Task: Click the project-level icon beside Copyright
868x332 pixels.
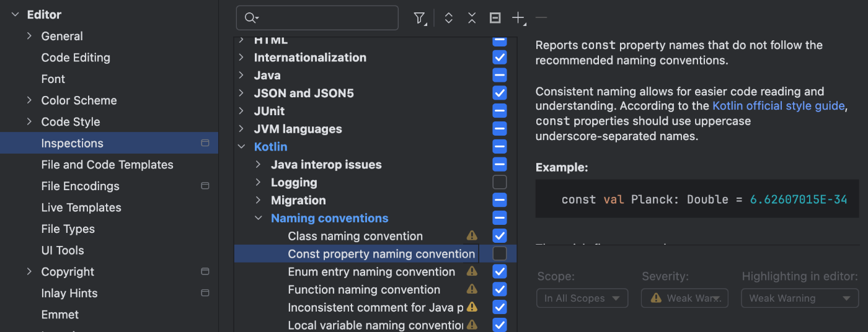Action: (205, 271)
